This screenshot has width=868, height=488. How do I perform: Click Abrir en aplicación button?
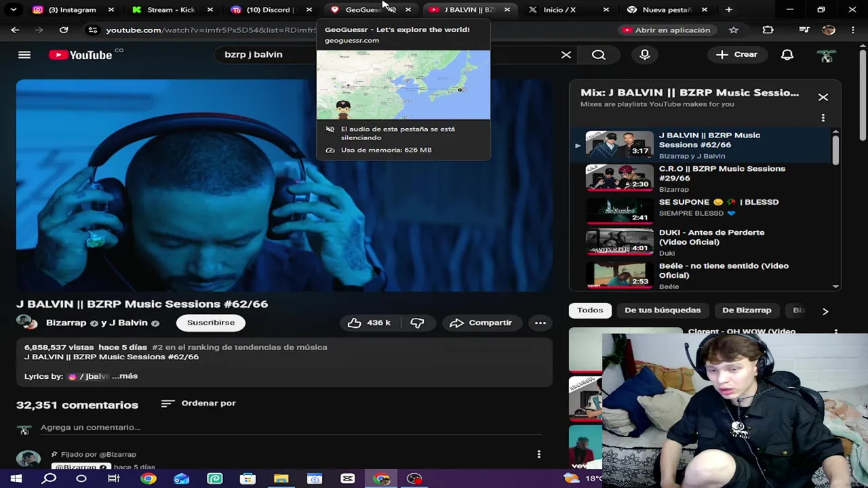(667, 30)
